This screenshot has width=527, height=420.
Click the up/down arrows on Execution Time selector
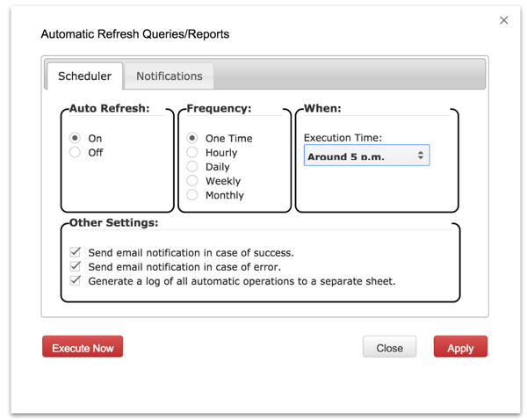coord(420,156)
